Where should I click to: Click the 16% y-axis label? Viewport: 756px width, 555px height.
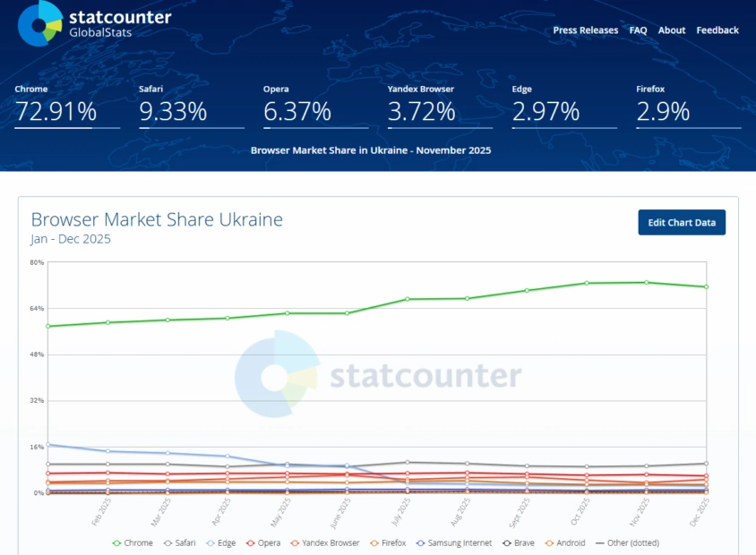[37, 447]
